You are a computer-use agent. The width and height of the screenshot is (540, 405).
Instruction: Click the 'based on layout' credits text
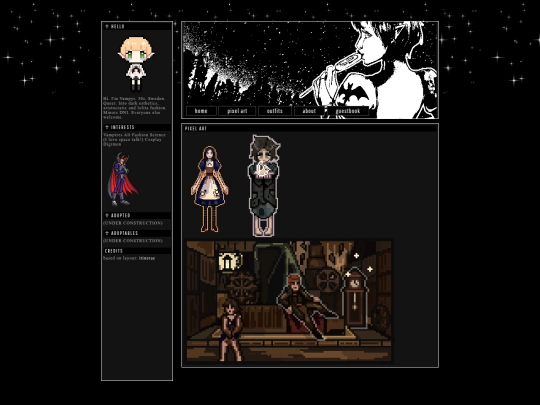[120, 258]
